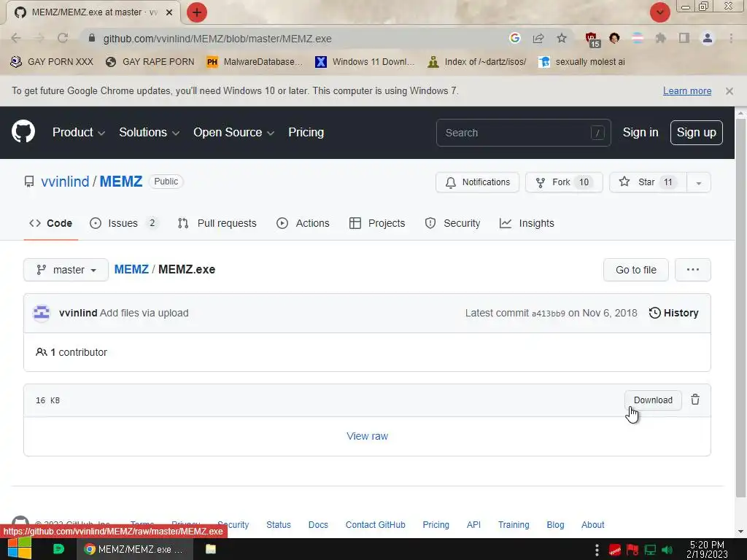Open star lists dropdown arrow
The width and height of the screenshot is (747, 560).
698,182
